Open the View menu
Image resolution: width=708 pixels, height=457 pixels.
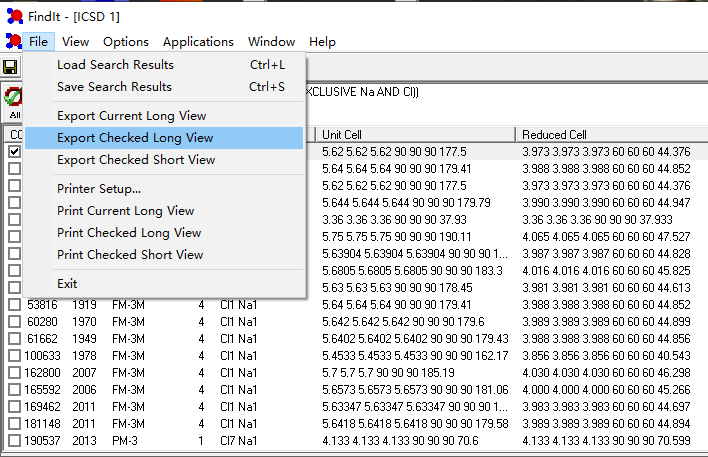tap(75, 42)
